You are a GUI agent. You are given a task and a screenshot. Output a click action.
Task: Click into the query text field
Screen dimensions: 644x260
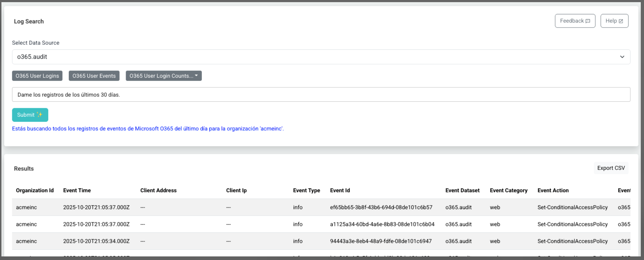pos(320,95)
